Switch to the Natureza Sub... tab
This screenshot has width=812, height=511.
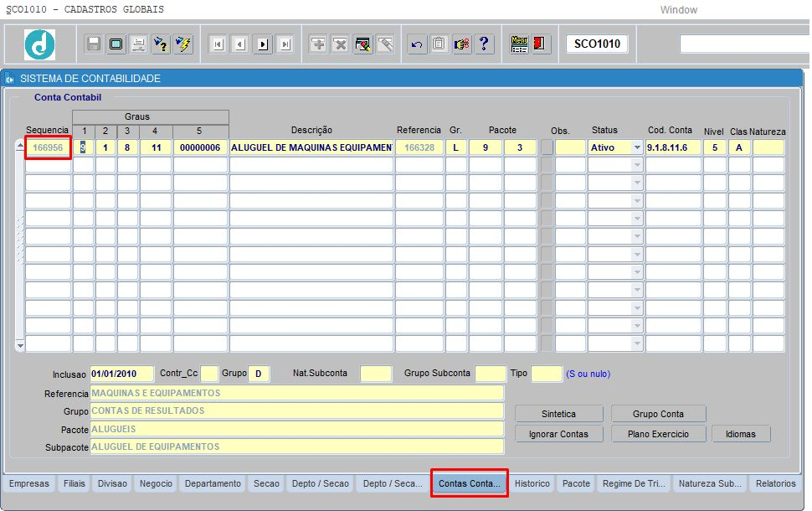(x=710, y=483)
